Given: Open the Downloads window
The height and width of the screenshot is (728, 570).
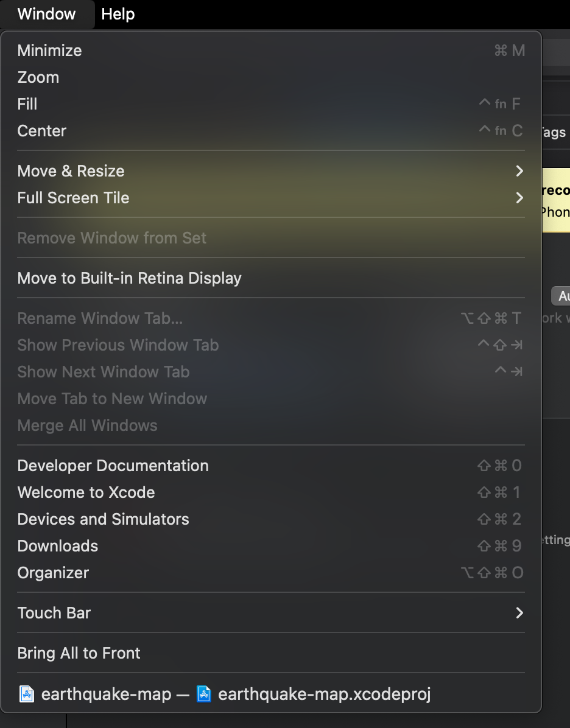Looking at the screenshot, I should (271, 546).
